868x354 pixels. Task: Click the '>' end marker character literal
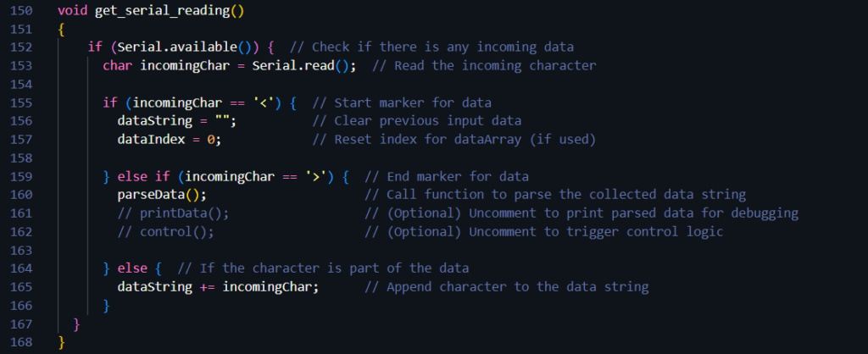pyautogui.click(x=322, y=177)
